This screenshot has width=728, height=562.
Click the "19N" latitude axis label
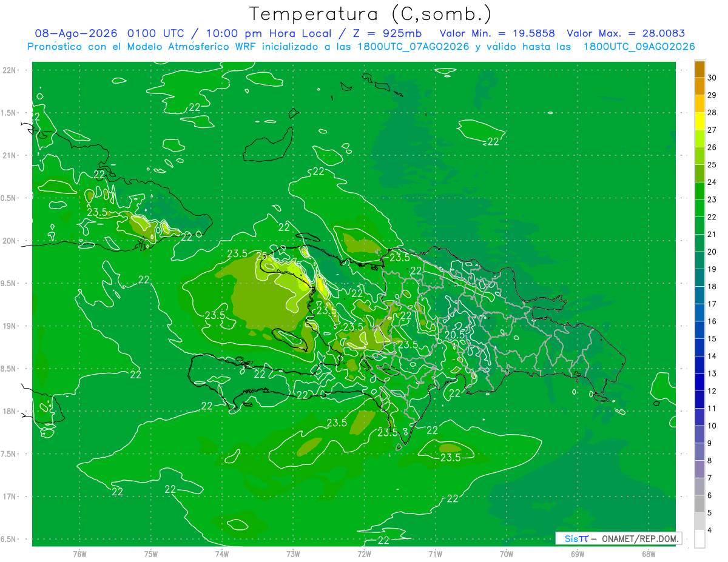click(x=10, y=326)
